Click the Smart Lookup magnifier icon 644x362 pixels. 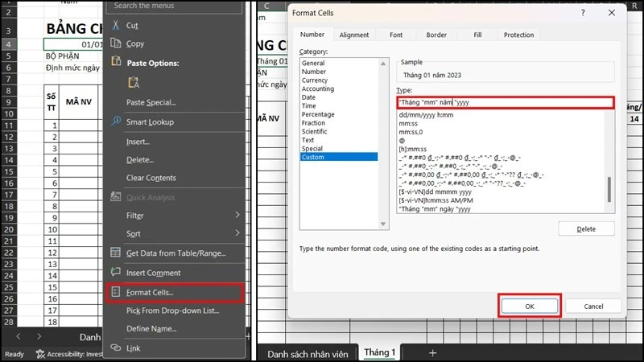[x=116, y=121]
